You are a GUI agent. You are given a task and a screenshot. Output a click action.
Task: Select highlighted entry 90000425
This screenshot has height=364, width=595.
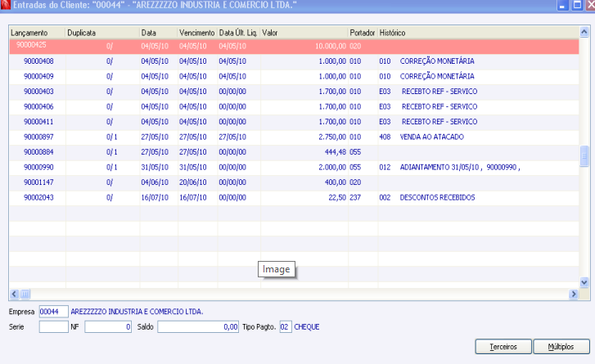[294, 47]
